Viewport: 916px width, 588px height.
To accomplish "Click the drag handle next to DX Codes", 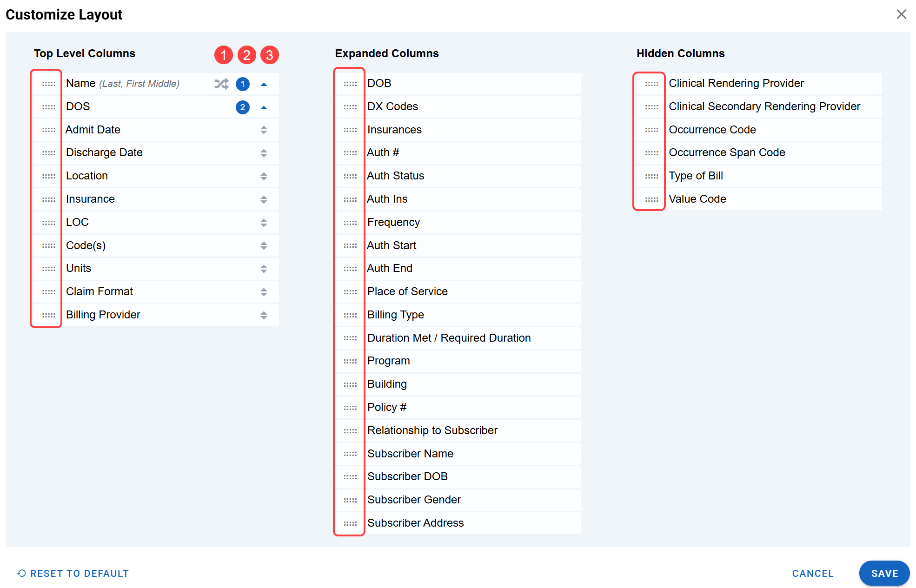I will (x=350, y=107).
